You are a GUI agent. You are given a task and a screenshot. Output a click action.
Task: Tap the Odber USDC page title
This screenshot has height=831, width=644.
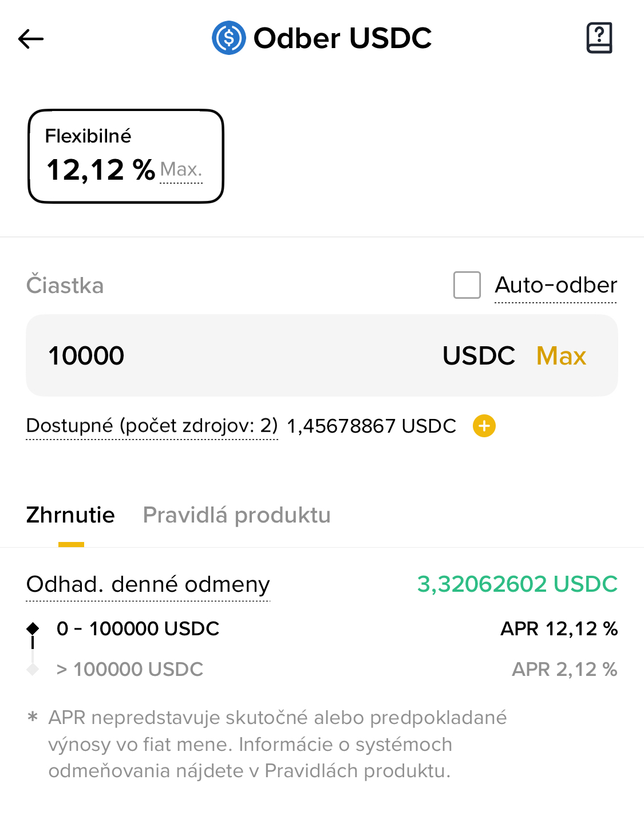coord(342,38)
